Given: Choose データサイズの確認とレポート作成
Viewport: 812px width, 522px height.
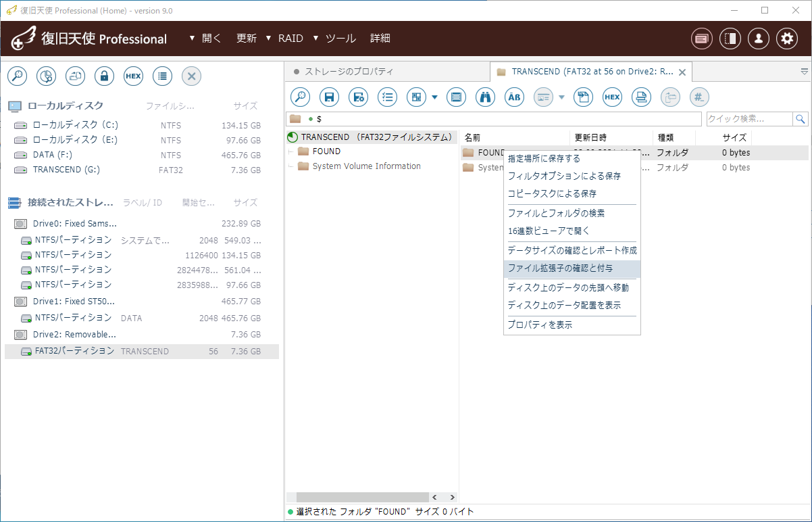Looking at the screenshot, I should [x=572, y=250].
